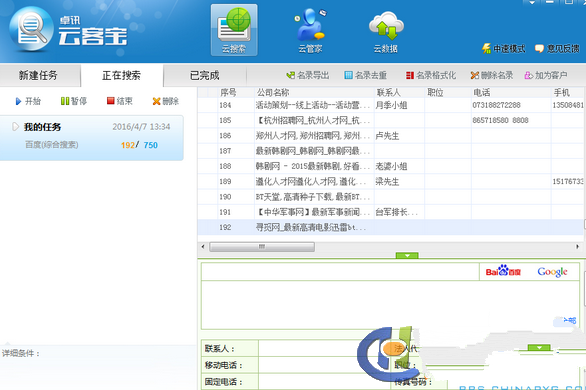Click 删除名录 delete records button
Screen dimensions: 586x390
coord(492,75)
